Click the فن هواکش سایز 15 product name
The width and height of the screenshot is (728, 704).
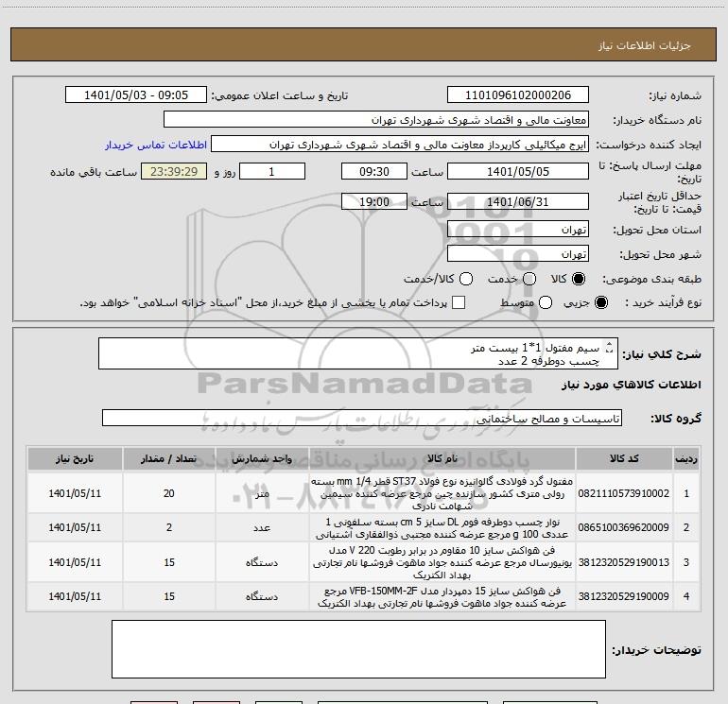(442, 596)
